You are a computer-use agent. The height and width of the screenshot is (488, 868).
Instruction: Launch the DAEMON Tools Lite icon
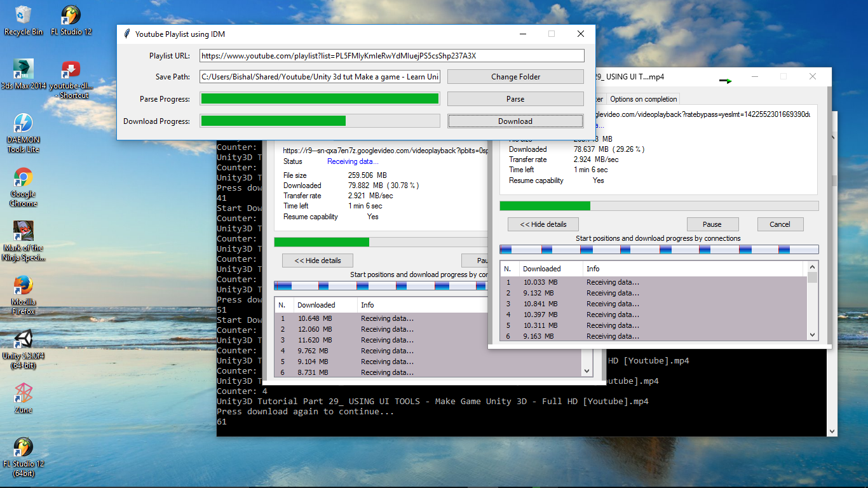point(24,133)
